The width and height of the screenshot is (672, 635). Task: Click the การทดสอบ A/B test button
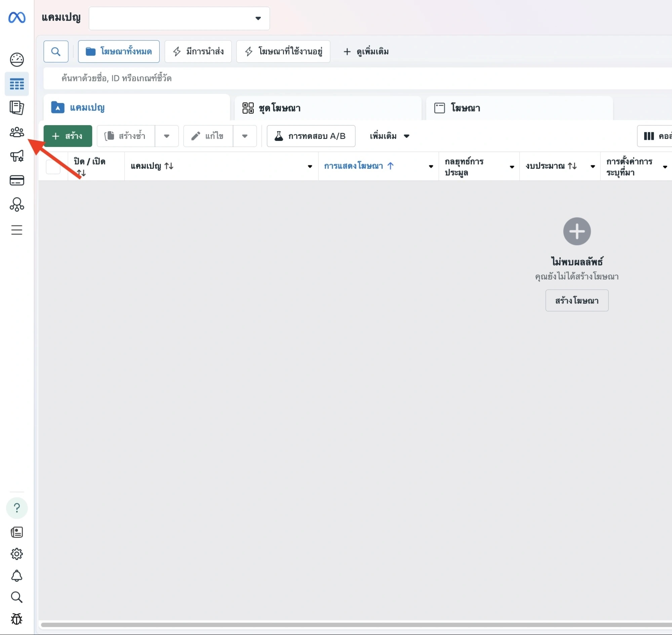311,136
